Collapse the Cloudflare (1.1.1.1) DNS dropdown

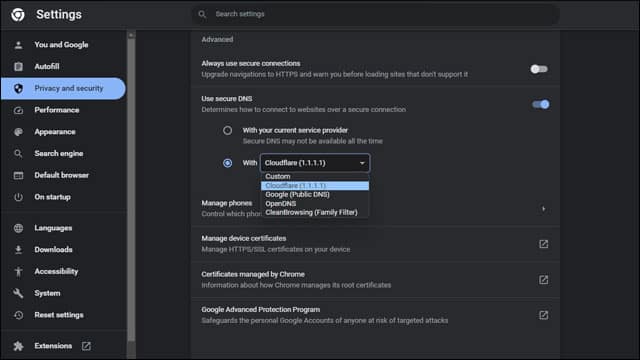(315, 163)
